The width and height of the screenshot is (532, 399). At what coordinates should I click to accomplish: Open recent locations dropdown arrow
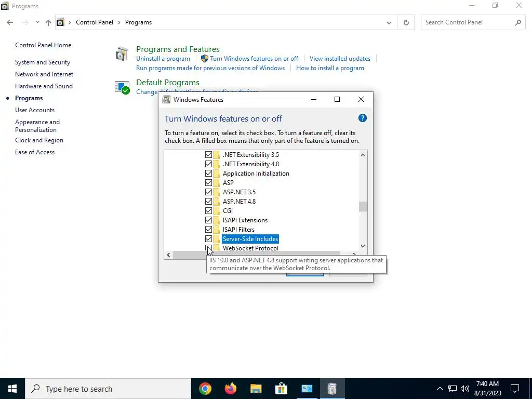tap(37, 22)
